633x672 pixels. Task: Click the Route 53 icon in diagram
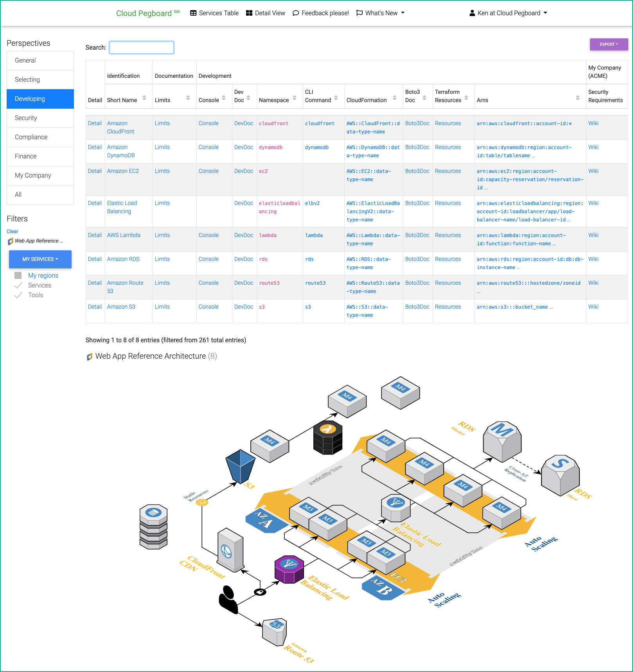pyautogui.click(x=275, y=632)
